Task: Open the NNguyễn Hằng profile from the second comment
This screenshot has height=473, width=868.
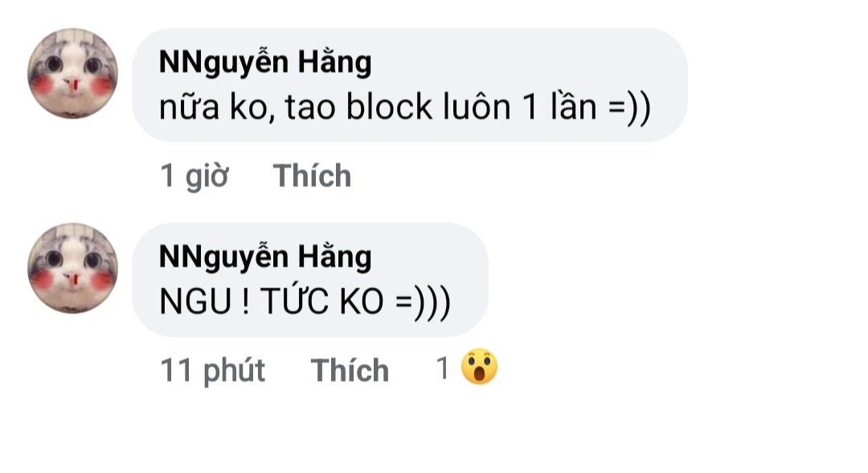Action: tap(265, 257)
